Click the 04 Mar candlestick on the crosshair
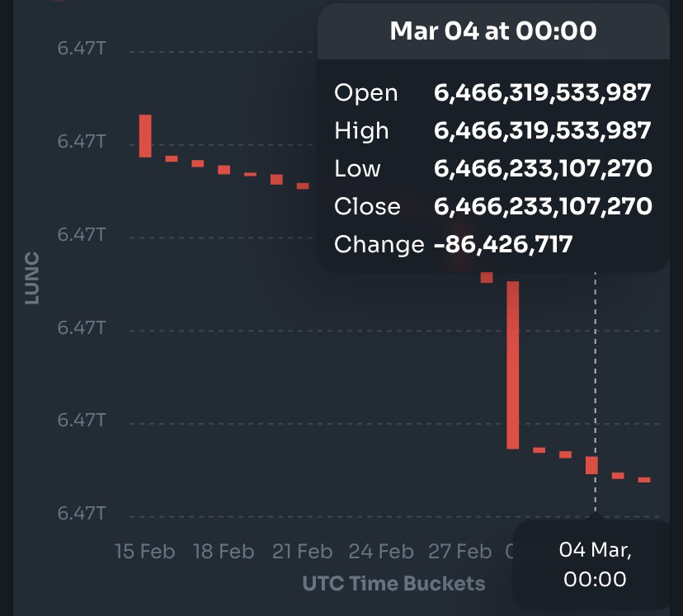683x616 pixels. pos(591,465)
